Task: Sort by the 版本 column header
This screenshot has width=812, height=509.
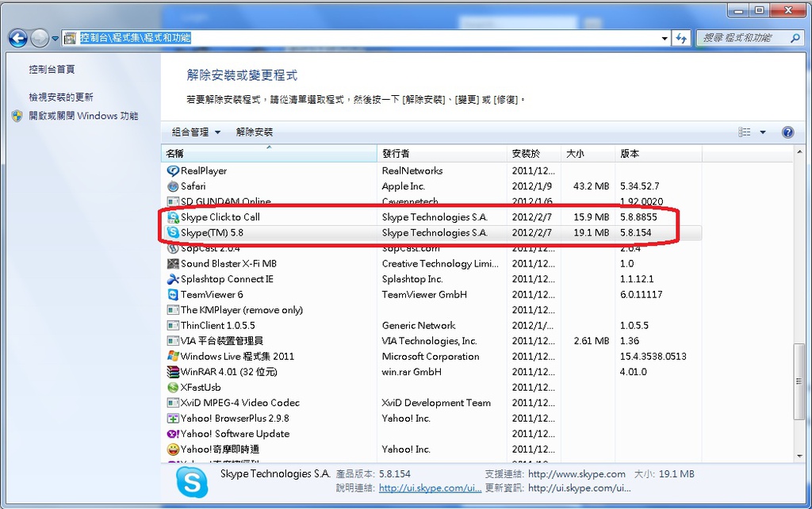Action: click(x=658, y=153)
